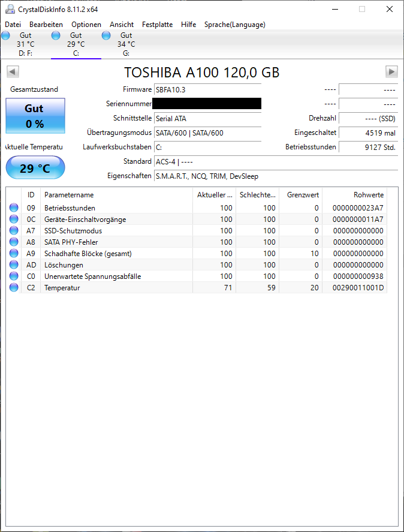Select the Schadhafte Blöcke (gesamt) row

tap(197, 254)
